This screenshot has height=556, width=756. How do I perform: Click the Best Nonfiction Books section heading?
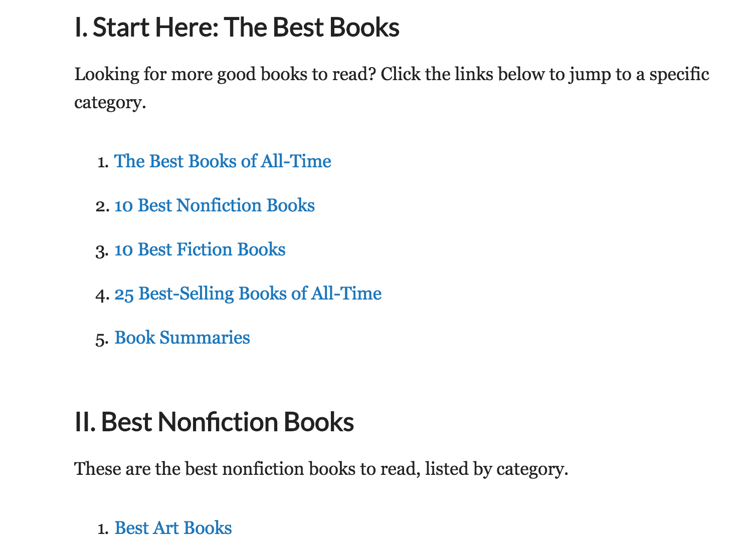pos(214,422)
